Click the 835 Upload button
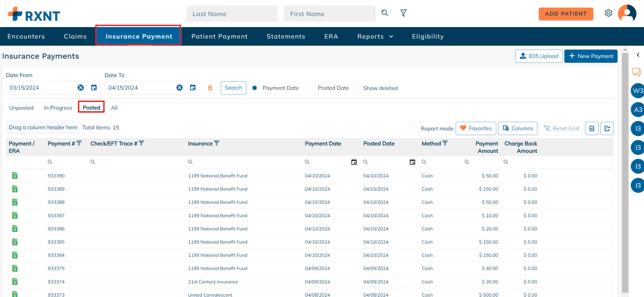Image resolution: width=644 pixels, height=297 pixels. tap(539, 56)
